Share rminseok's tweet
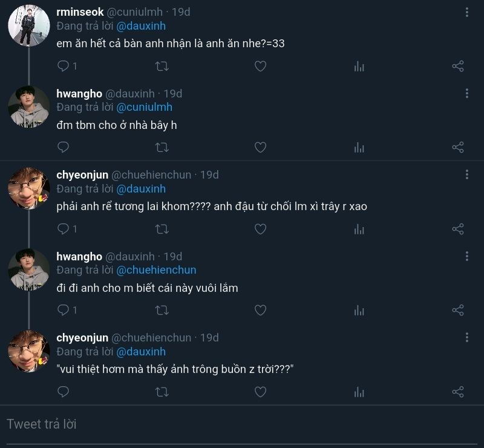The image size is (484, 448). point(458,66)
